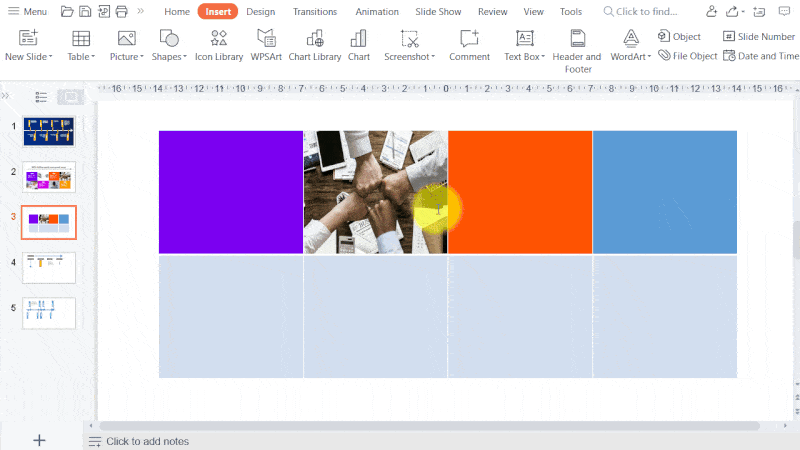Select slide 4 thumbnail
Viewport: 800px width, 450px height.
click(x=48, y=267)
